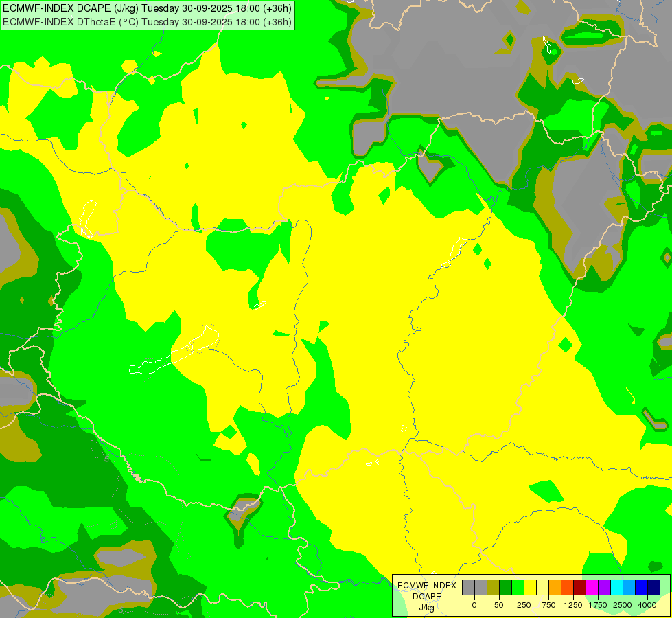Viewport: 672px width, 618px height.
Task: Pick the bright green legend swatch
Action: 518,588
